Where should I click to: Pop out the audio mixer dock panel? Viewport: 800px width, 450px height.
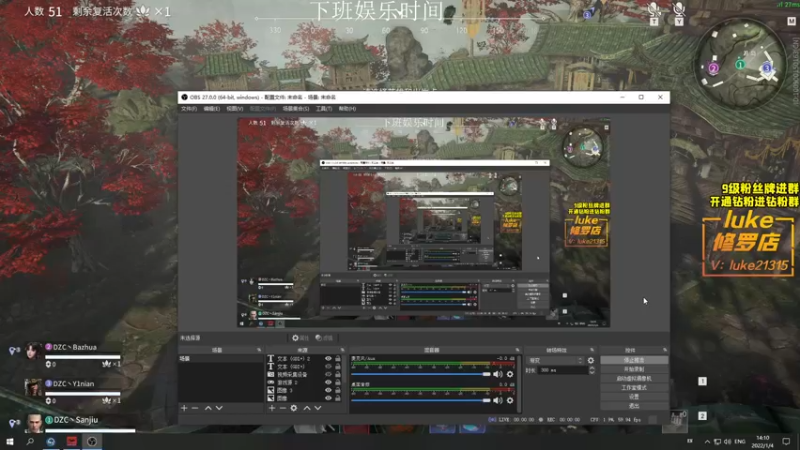517,350
